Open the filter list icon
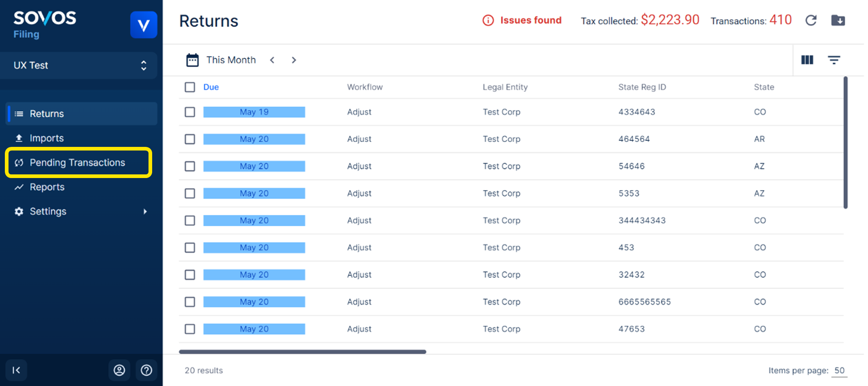This screenshot has height=386, width=868. [834, 60]
